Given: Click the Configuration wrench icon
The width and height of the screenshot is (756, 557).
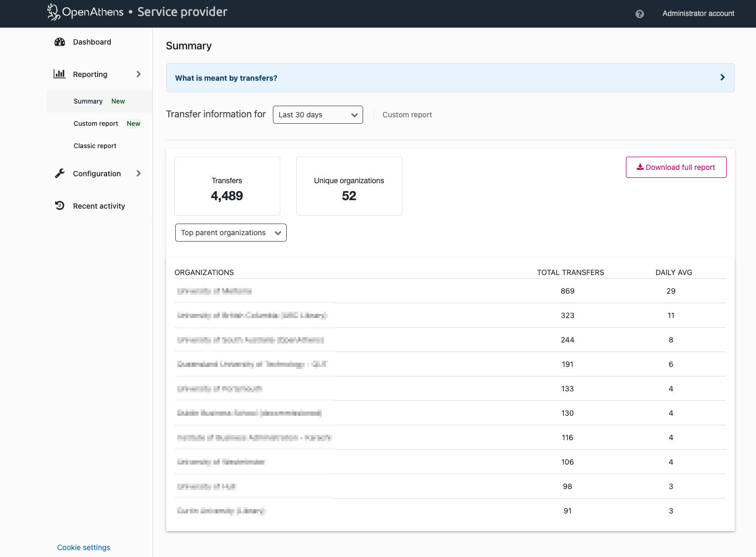Looking at the screenshot, I should [x=59, y=174].
